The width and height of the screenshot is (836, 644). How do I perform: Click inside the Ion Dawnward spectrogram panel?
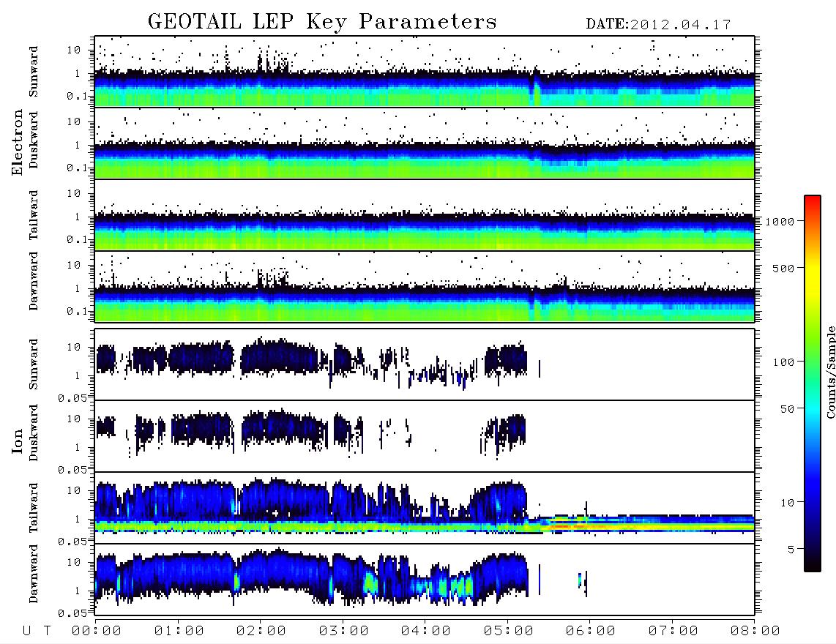click(425, 580)
